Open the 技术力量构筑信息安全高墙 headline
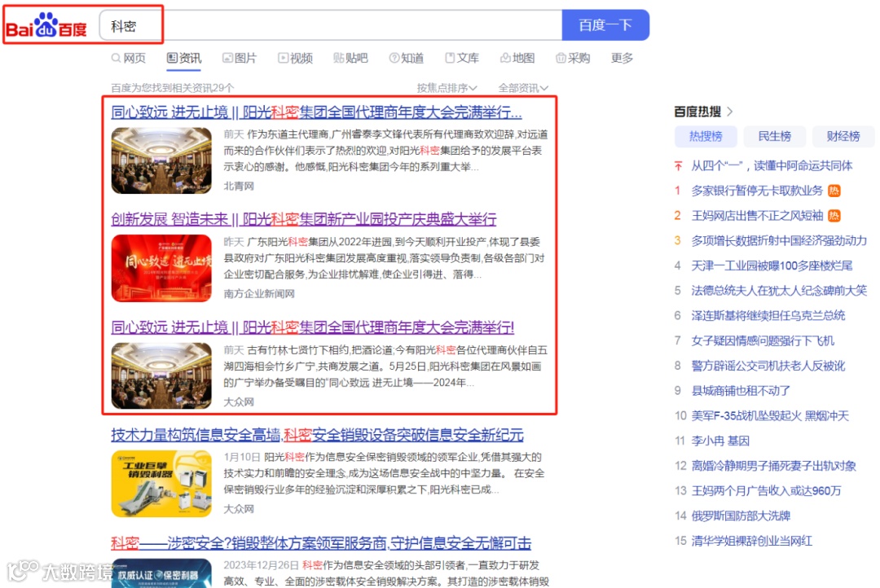880x588 pixels. point(317,435)
